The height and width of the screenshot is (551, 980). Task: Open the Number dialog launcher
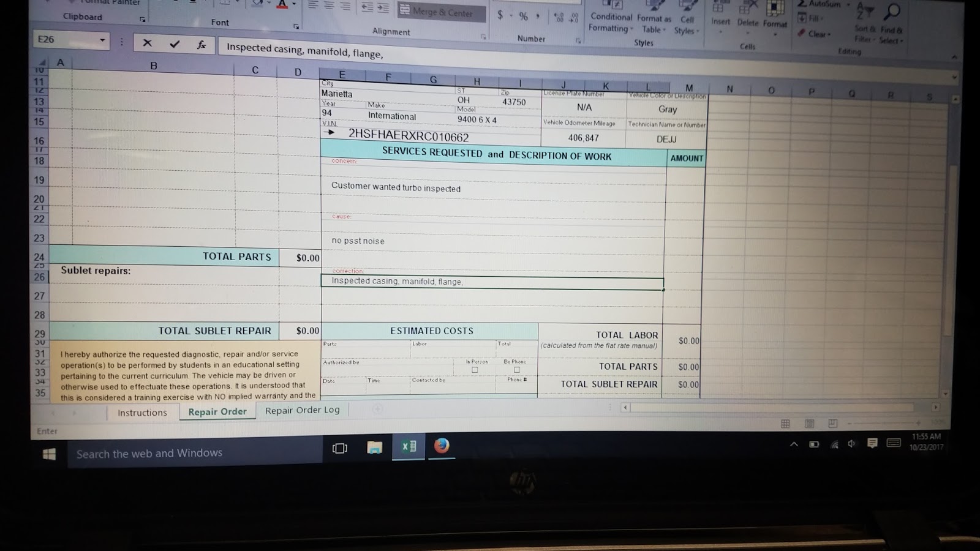(578, 41)
